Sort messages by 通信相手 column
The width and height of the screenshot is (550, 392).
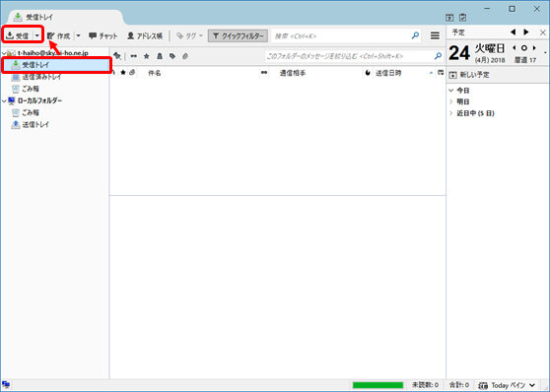(x=315, y=73)
